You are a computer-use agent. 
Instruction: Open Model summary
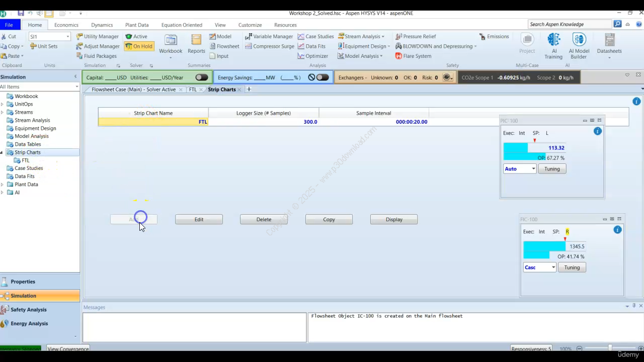[x=220, y=36]
